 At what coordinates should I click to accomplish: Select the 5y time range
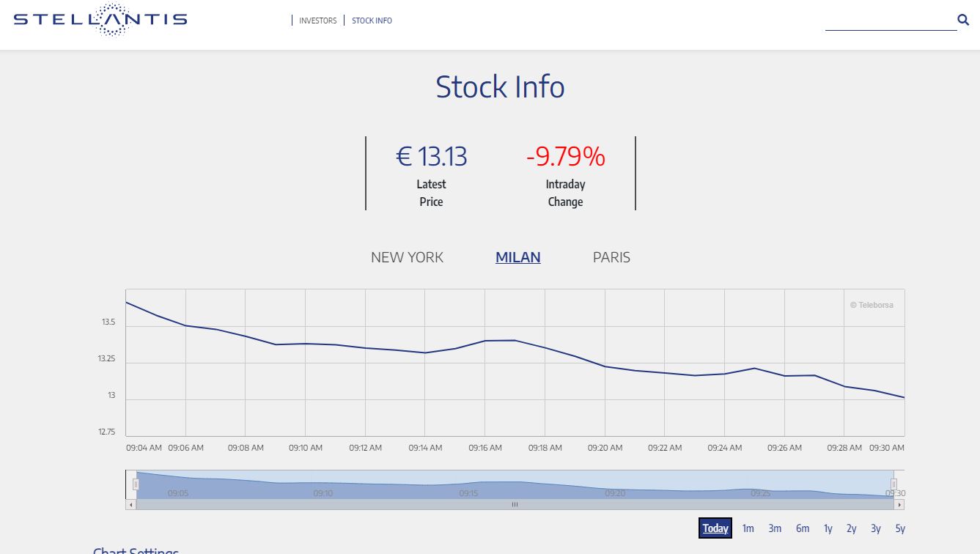900,528
